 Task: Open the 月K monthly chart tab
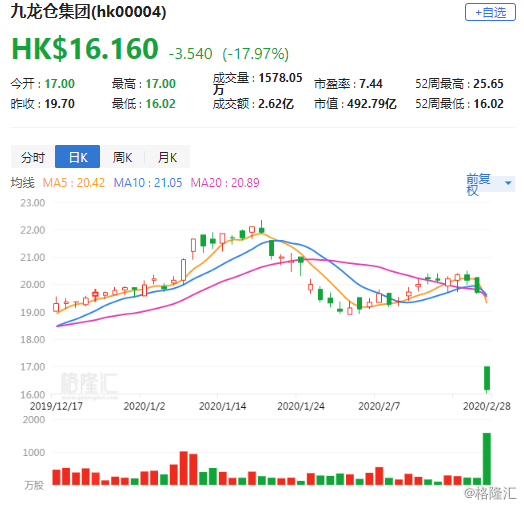(x=167, y=157)
